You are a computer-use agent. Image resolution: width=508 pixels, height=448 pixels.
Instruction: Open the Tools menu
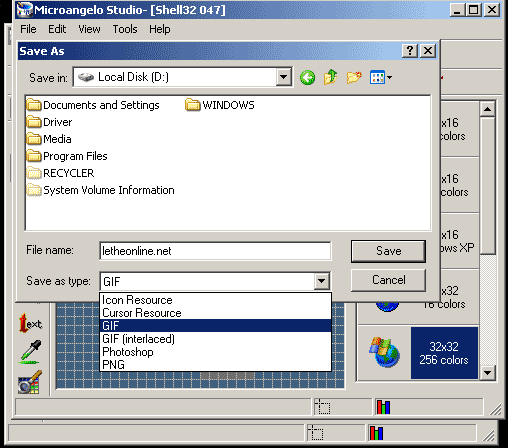pos(125,29)
